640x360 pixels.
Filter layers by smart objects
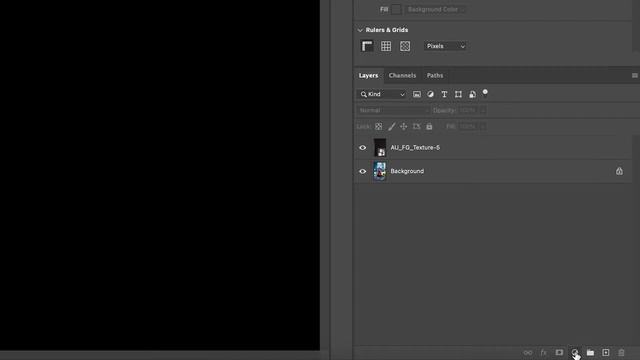click(472, 94)
